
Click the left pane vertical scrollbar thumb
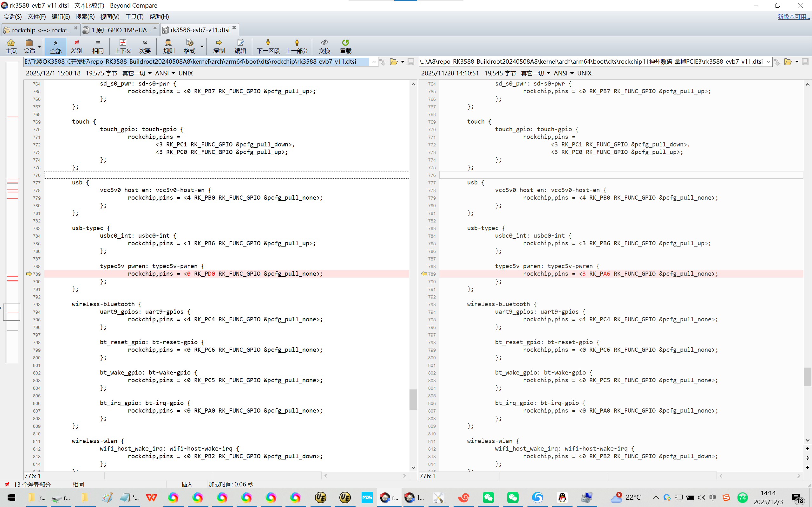click(413, 399)
